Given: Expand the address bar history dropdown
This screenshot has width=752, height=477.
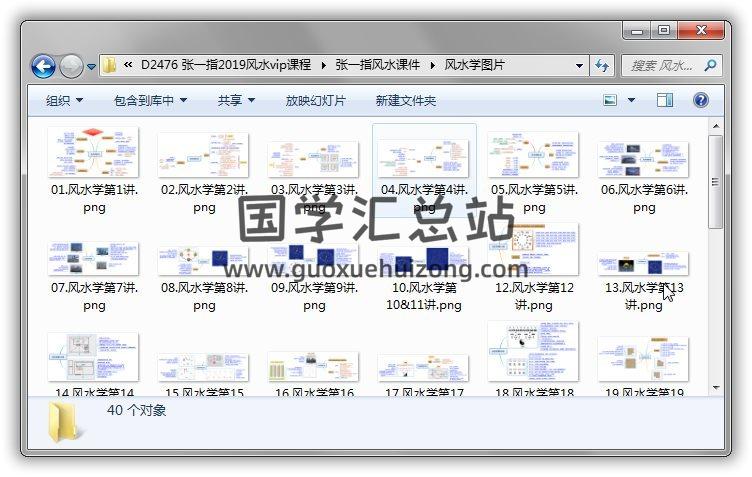Looking at the screenshot, I should (579, 66).
